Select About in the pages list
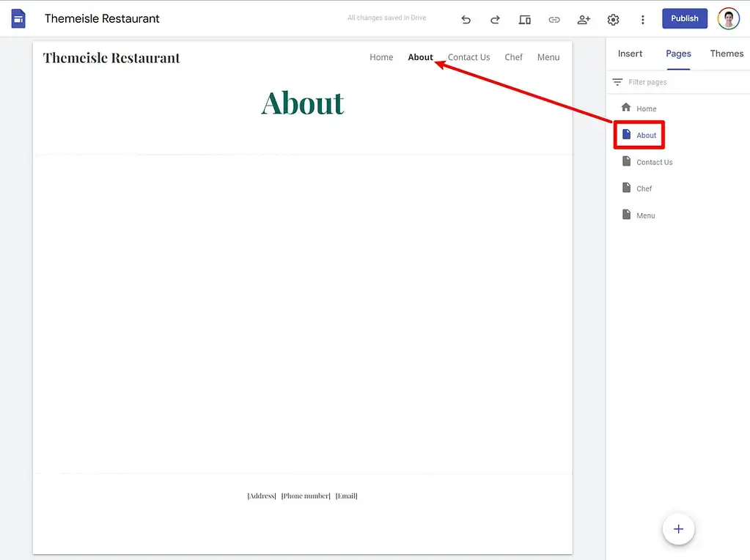The image size is (750, 560). [x=646, y=136]
